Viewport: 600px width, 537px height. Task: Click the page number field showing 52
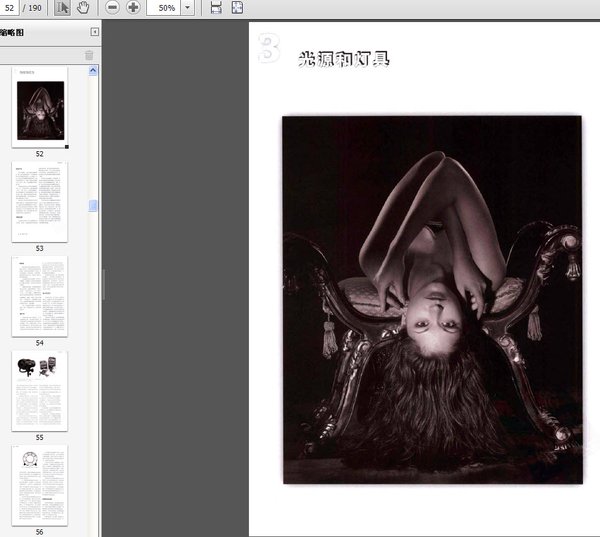(x=9, y=8)
